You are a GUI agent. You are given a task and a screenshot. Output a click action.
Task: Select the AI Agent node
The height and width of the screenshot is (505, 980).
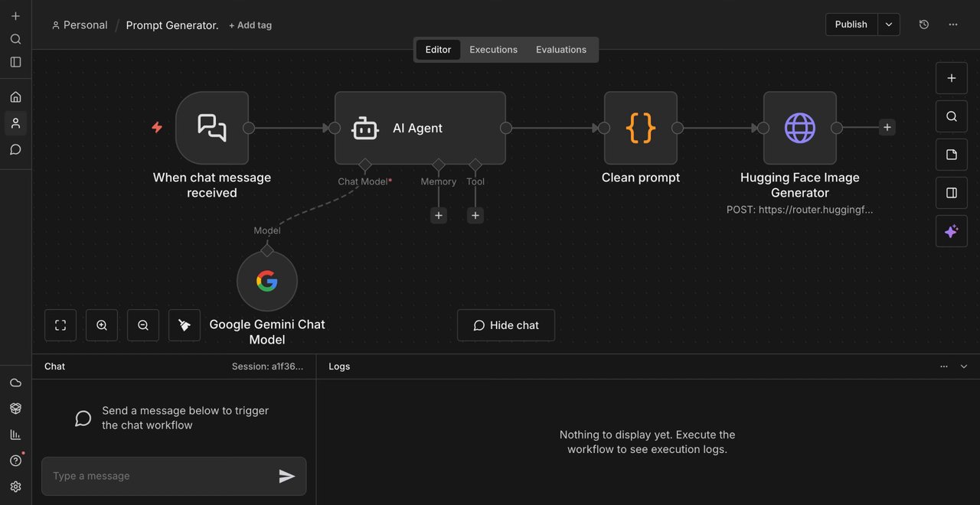(x=420, y=128)
